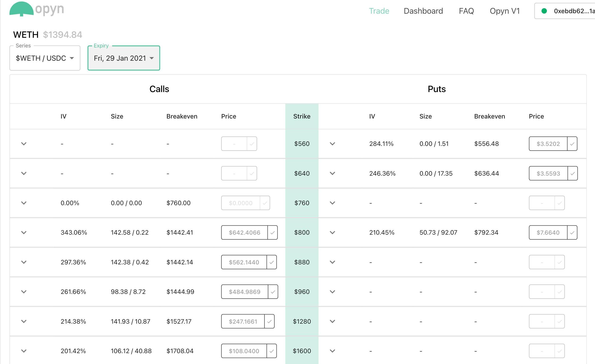Image resolution: width=595 pixels, height=364 pixels.
Task: Click empty call price field for $640 strike
Action: point(234,173)
